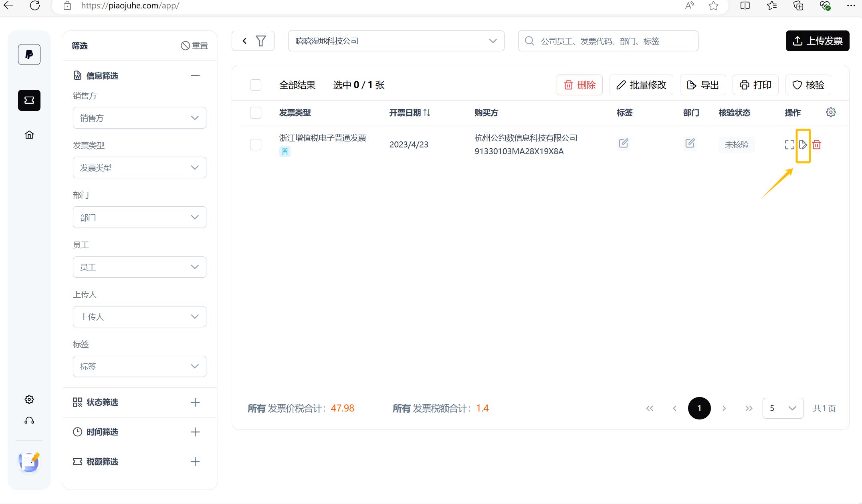This screenshot has width=862, height=504.
Task: Click the 核验 button
Action: pyautogui.click(x=808, y=85)
